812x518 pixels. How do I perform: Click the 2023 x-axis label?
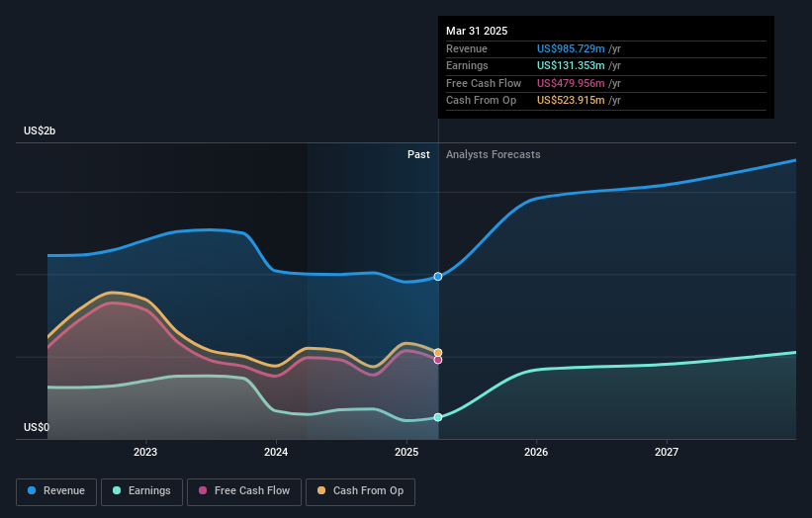[x=145, y=453]
